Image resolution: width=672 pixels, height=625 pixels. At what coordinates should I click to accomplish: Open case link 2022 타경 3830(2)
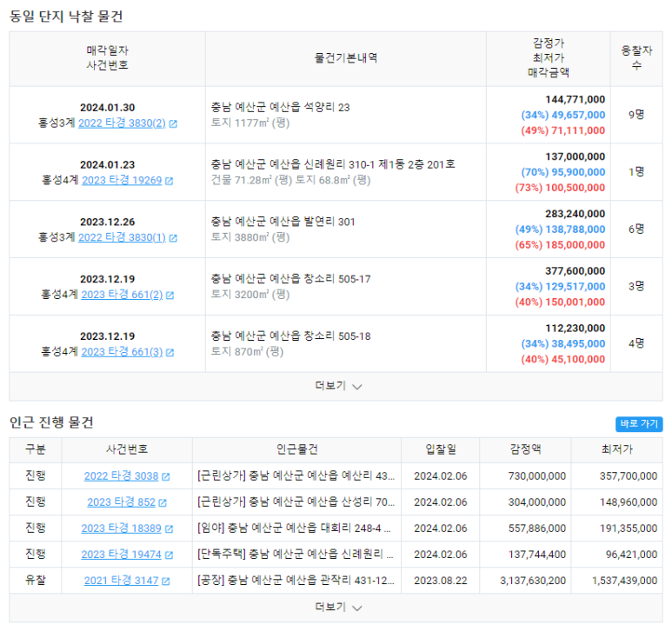[122, 123]
